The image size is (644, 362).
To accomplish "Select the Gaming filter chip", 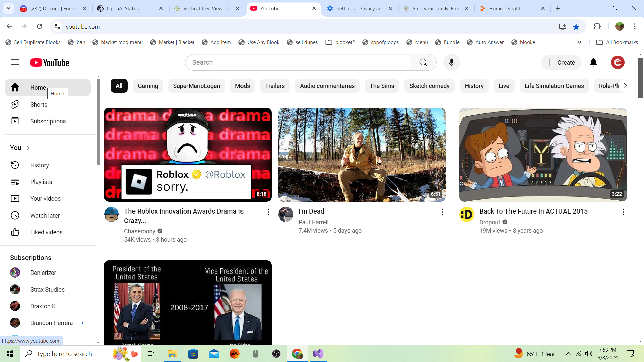I will (x=148, y=86).
